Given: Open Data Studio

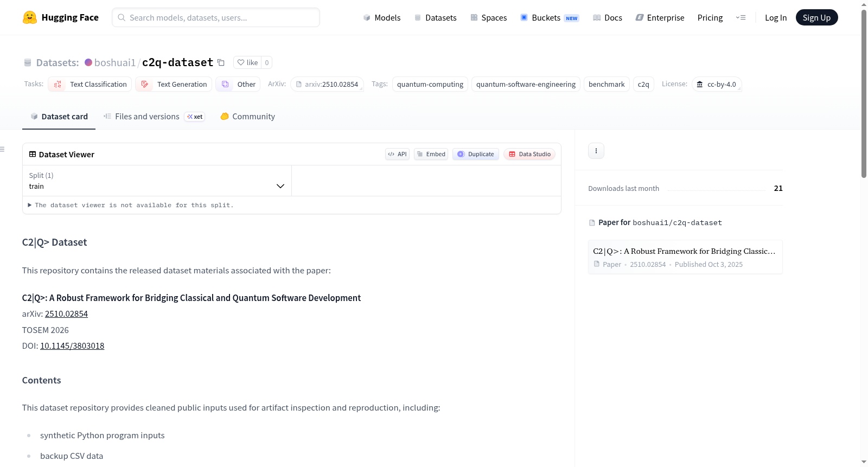Looking at the screenshot, I should (529, 154).
